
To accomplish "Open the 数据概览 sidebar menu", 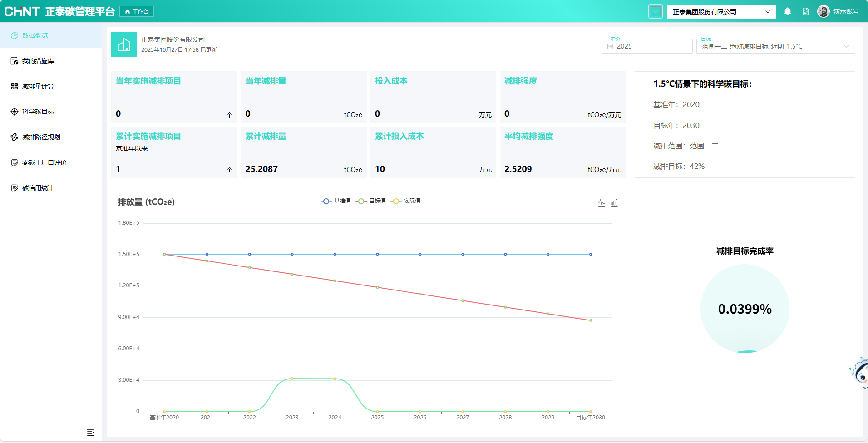I will click(51, 35).
